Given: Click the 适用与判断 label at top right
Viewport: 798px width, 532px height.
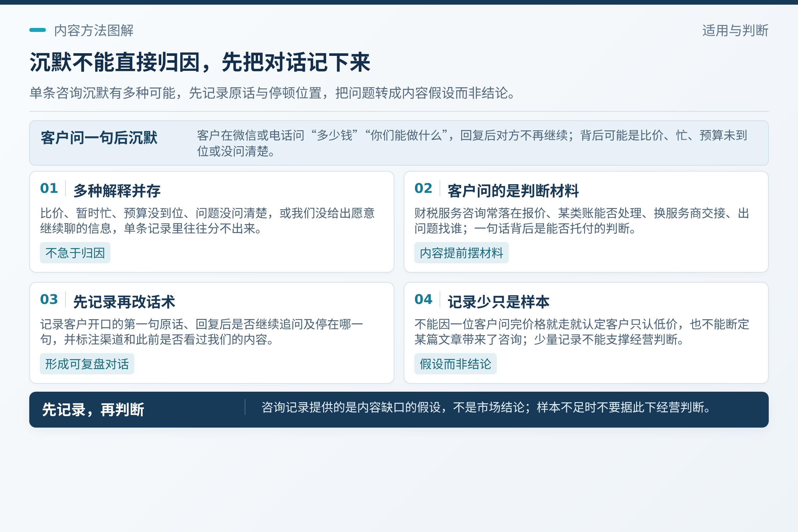Looking at the screenshot, I should pyautogui.click(x=735, y=31).
